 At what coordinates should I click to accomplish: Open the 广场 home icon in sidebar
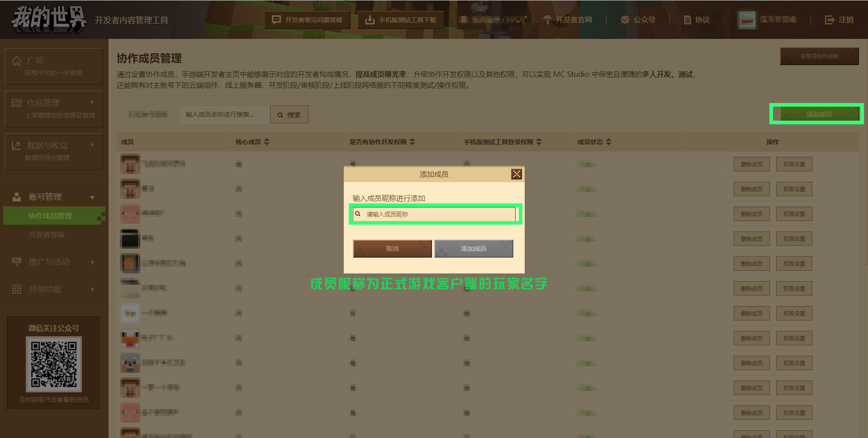17,61
